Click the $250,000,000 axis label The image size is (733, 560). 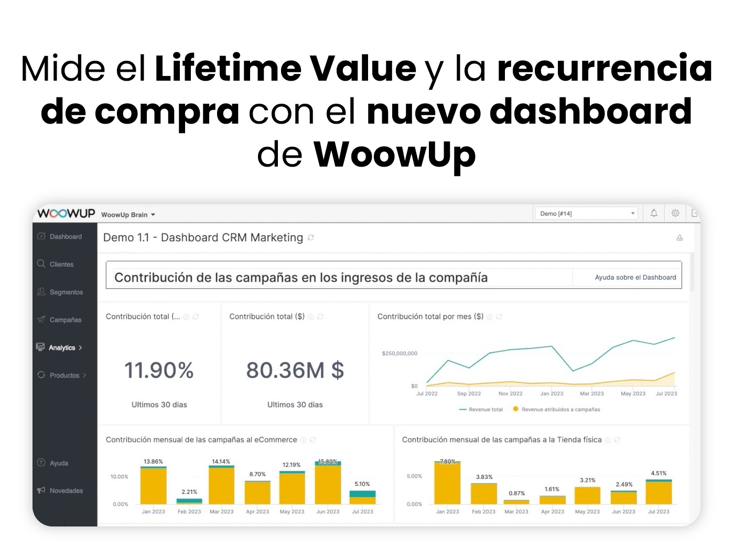(x=400, y=354)
